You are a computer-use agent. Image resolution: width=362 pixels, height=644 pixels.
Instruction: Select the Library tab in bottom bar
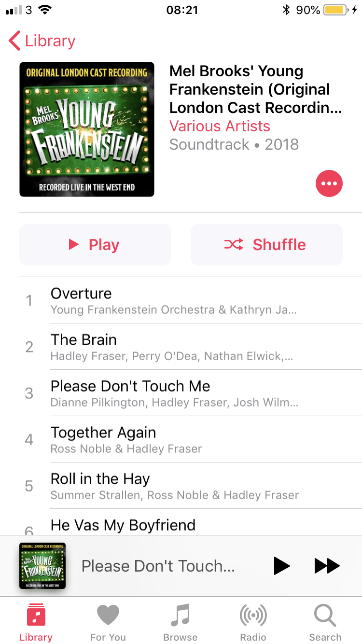[x=36, y=623]
